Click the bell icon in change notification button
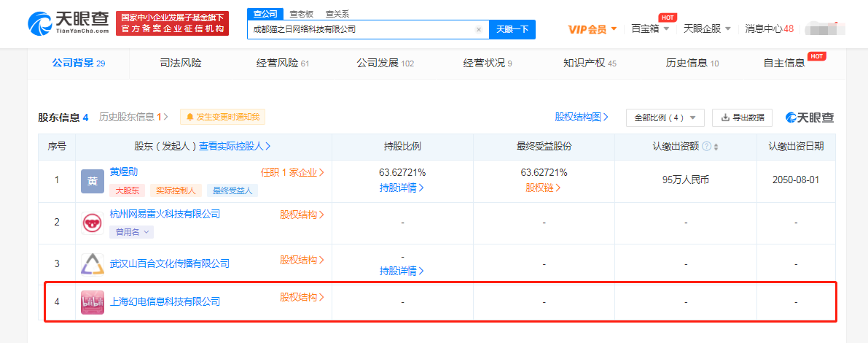Screen dimensions: 868x343 coord(190,117)
